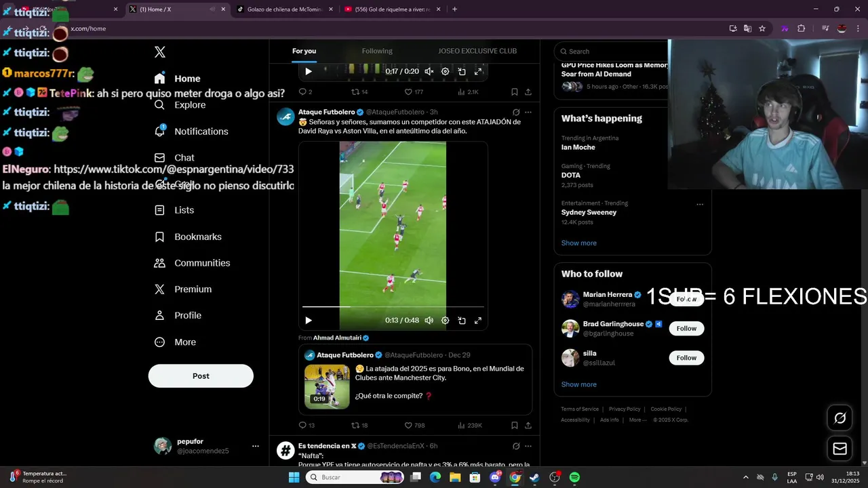868x488 pixels.
Task: Click the taskbar Buscar search box
Action: tap(355, 477)
